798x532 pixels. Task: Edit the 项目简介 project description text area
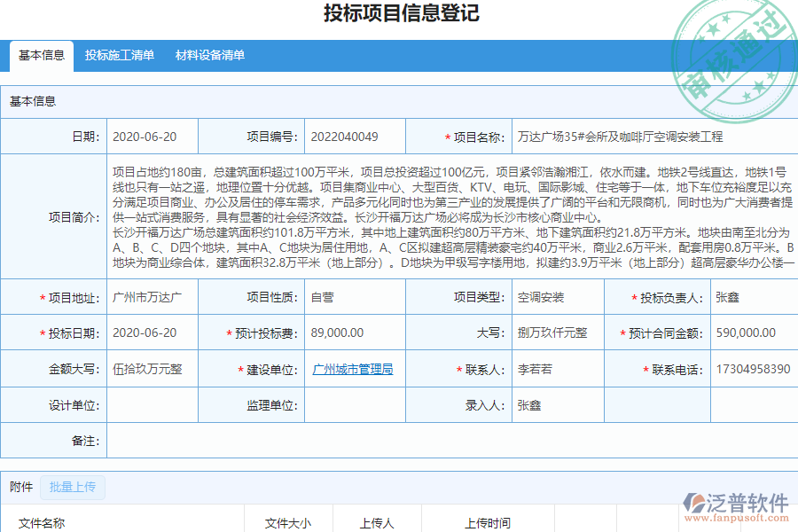[x=443, y=217]
